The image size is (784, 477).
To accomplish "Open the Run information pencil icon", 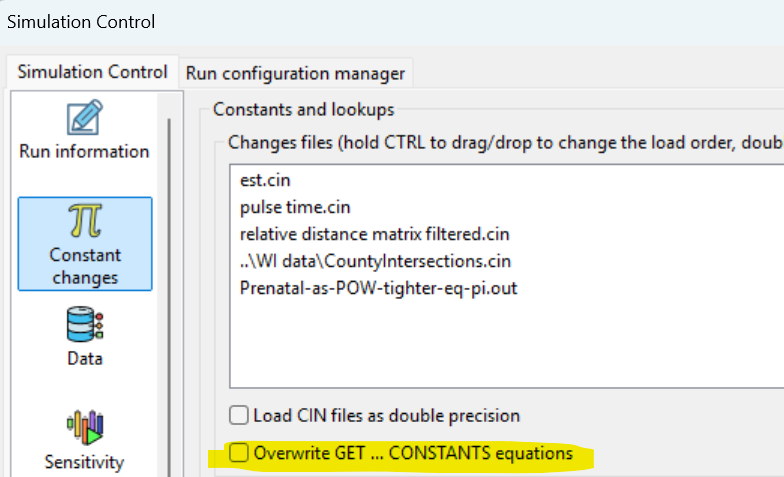I will tap(84, 117).
